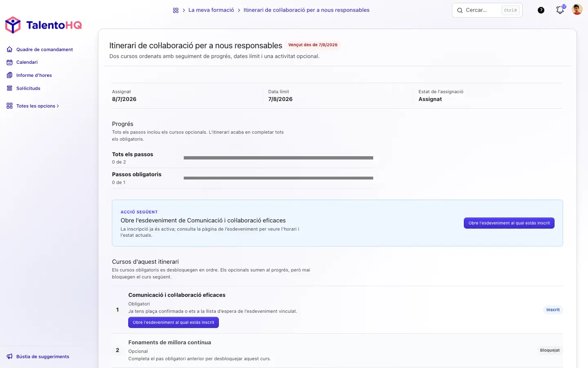Click the Bloquejat status badge
This screenshot has height=368, width=588.
point(550,350)
